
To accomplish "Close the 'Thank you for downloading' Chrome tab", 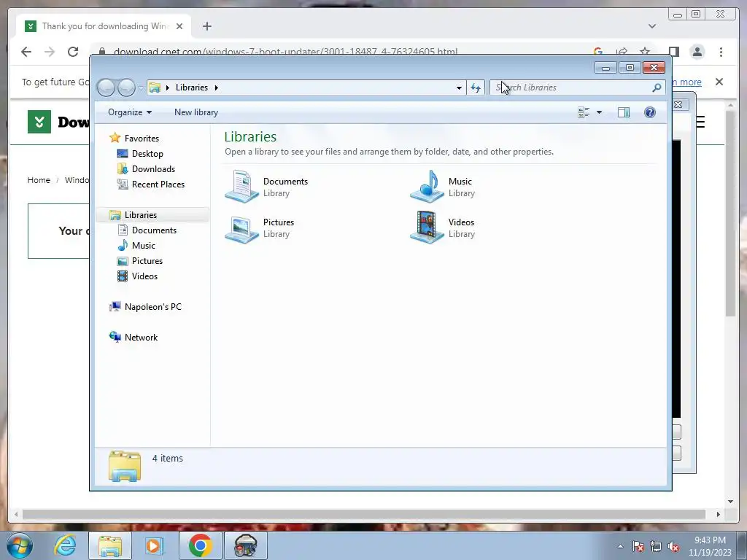I will (179, 26).
